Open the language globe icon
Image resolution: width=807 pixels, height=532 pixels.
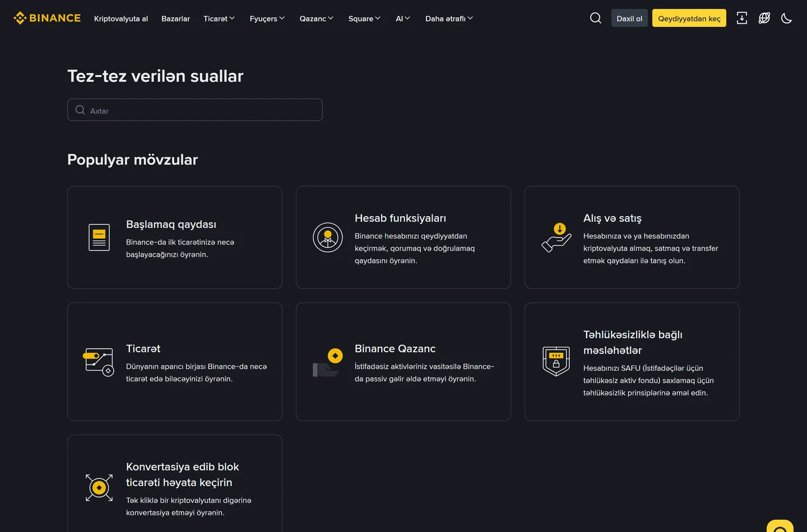pyautogui.click(x=764, y=18)
